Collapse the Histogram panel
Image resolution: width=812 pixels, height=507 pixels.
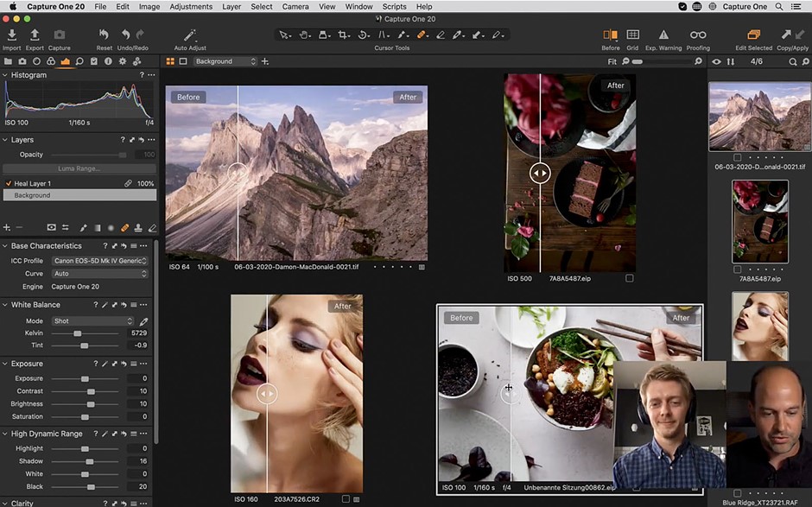5,75
